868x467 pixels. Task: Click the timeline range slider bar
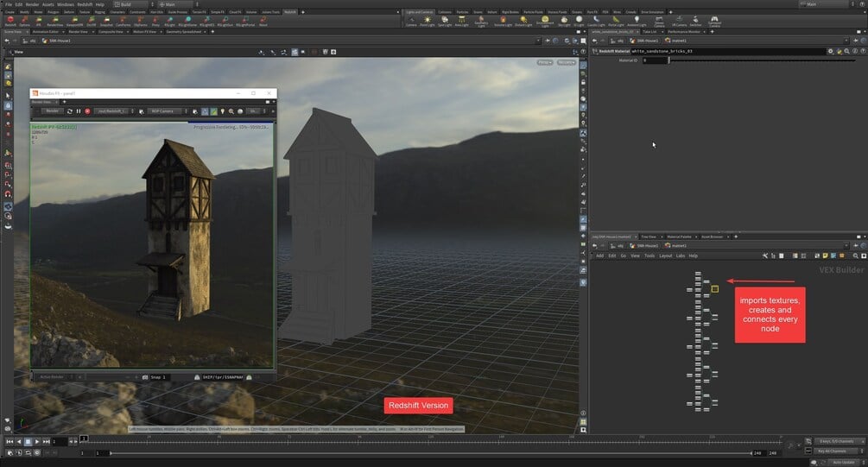click(431, 453)
